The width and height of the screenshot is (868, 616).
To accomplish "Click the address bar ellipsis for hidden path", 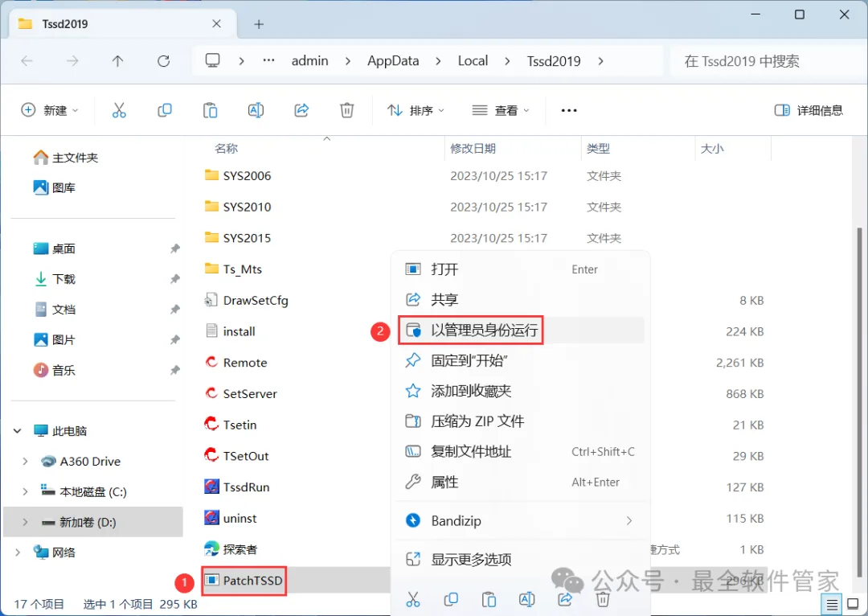I will tap(268, 60).
